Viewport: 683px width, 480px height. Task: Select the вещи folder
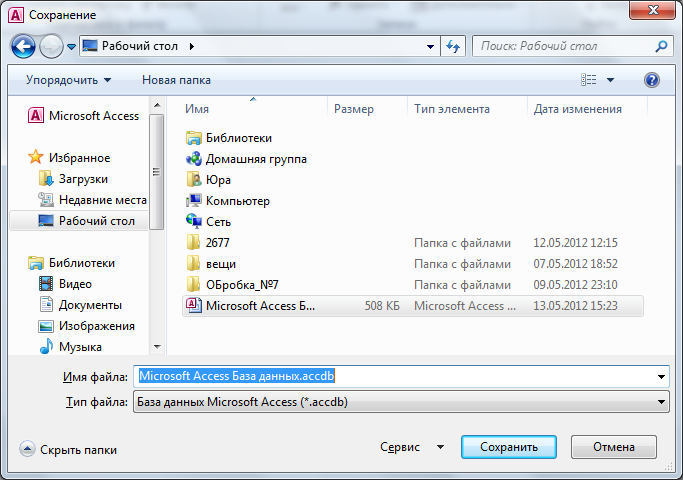click(x=211, y=264)
